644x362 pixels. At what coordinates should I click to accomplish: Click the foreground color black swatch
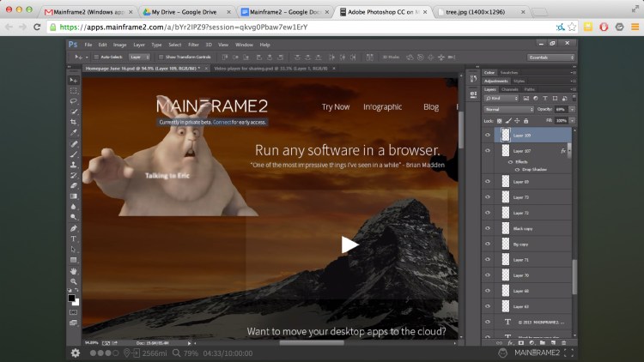71,298
